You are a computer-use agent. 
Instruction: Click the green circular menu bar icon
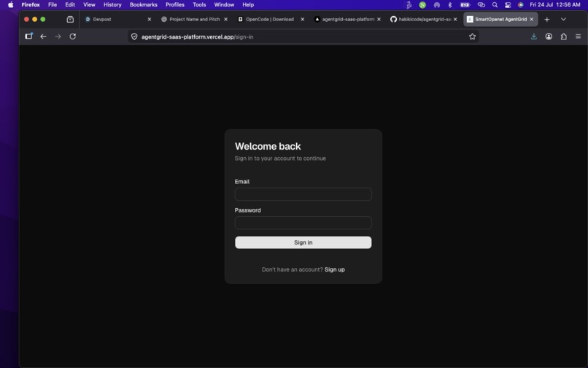click(422, 4)
